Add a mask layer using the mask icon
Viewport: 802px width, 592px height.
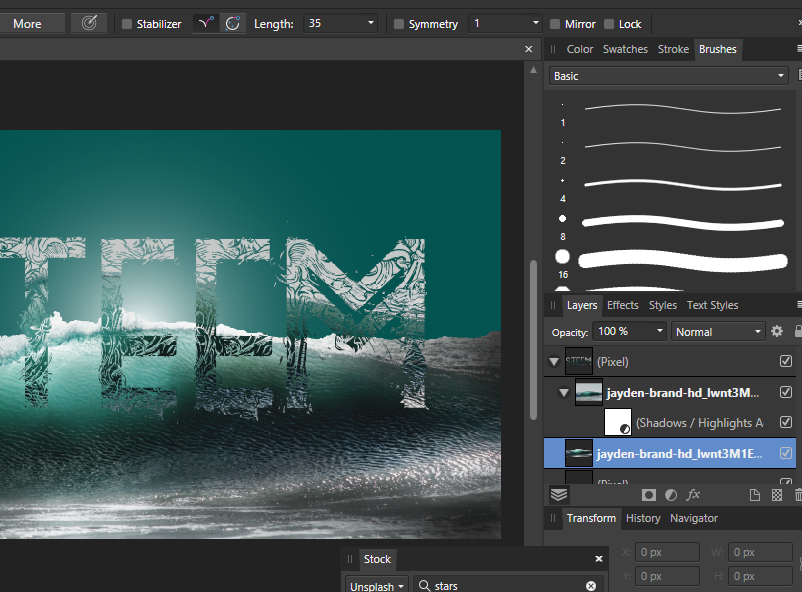(x=649, y=495)
